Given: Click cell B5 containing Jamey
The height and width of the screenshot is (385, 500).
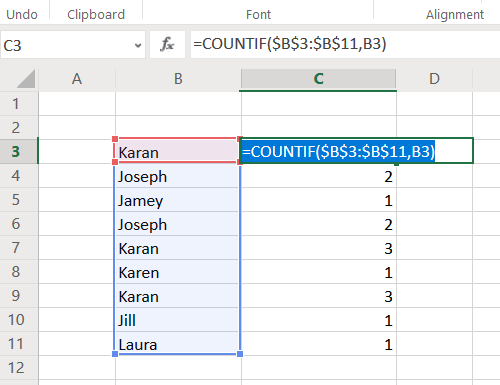Looking at the screenshot, I should pos(178,200).
